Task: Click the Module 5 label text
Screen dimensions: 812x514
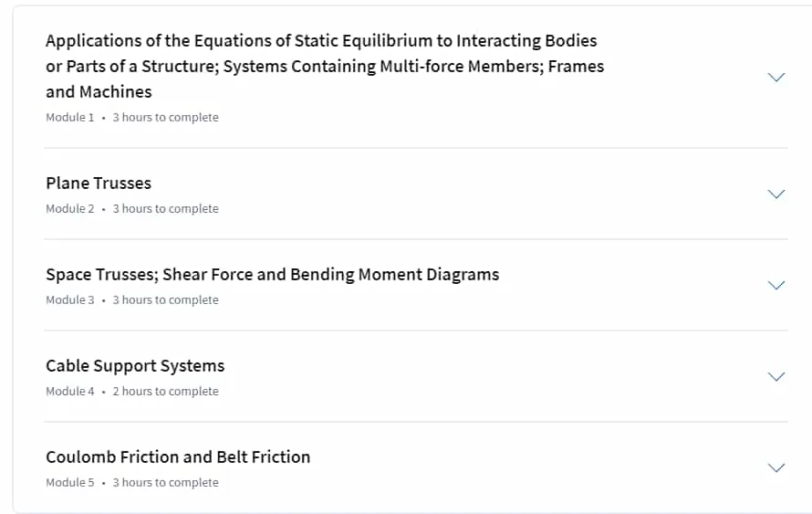Action: click(x=70, y=482)
